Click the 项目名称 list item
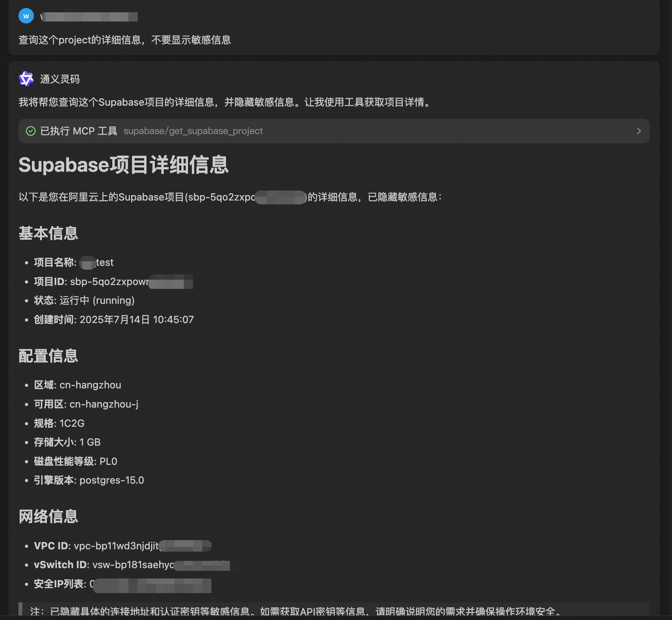672x620 pixels. (74, 262)
